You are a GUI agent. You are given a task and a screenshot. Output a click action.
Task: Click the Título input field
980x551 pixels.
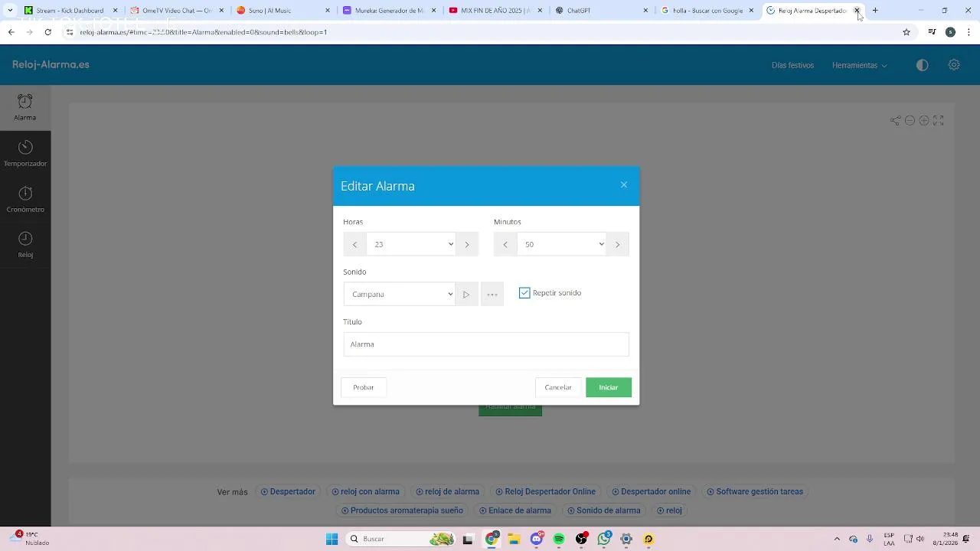point(486,344)
